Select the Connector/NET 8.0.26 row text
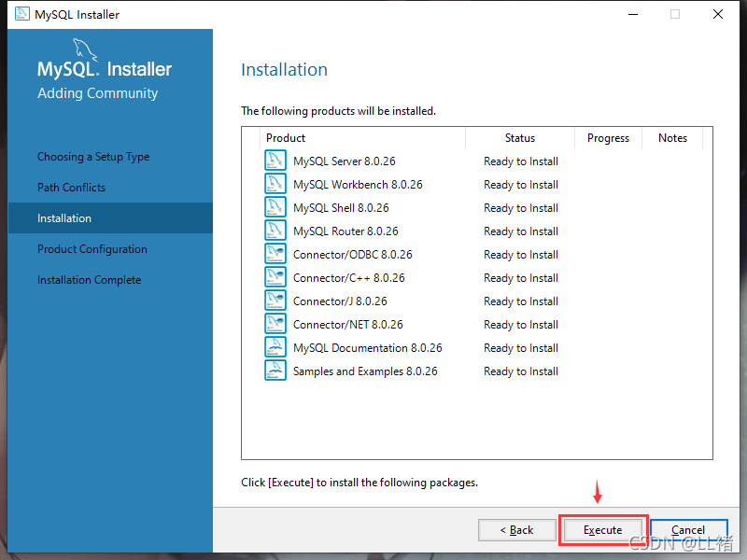Screen dimensions: 747x560 point(348,325)
